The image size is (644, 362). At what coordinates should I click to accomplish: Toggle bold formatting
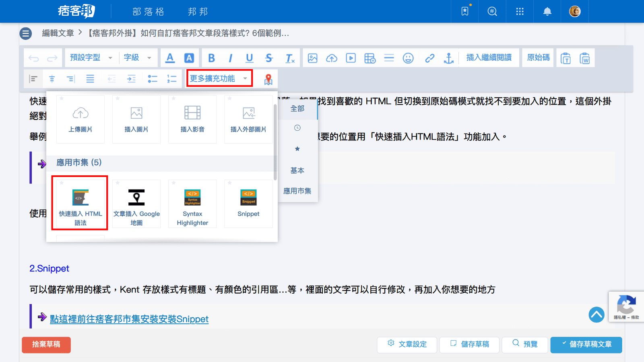point(211,58)
